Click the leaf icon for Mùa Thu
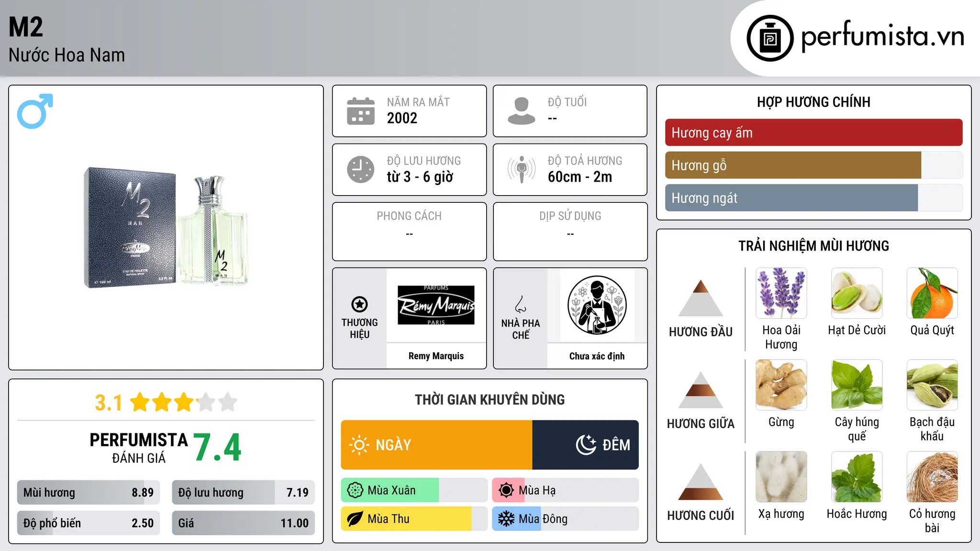The image size is (980, 551). click(x=355, y=519)
